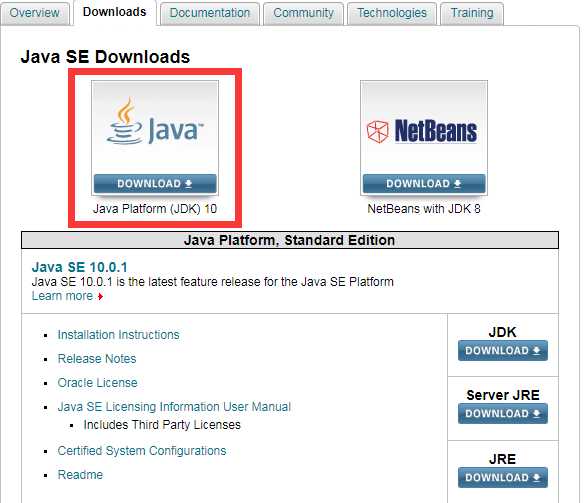Viewport: 586px width, 503px height.
Task: View the Oracle License link
Action: tap(98, 383)
